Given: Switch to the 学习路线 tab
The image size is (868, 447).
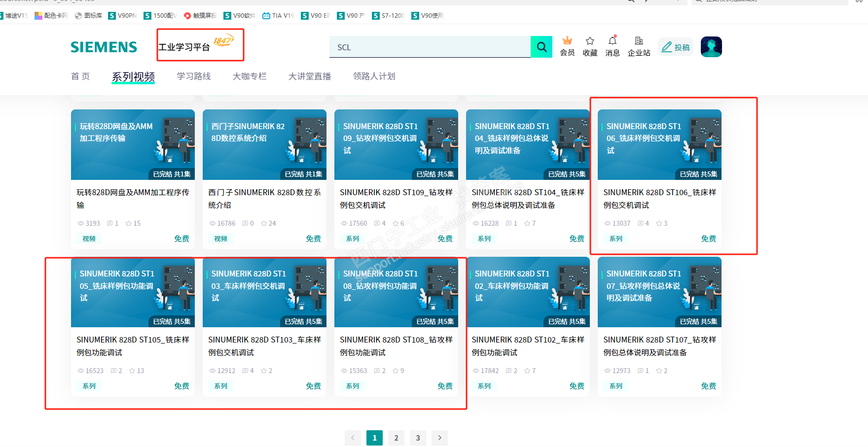Looking at the screenshot, I should click(194, 76).
